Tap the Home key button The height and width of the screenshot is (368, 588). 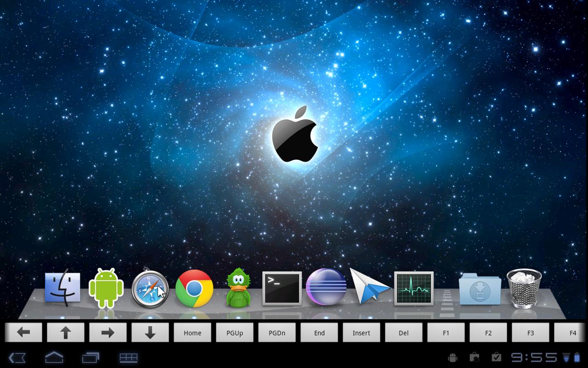click(192, 333)
